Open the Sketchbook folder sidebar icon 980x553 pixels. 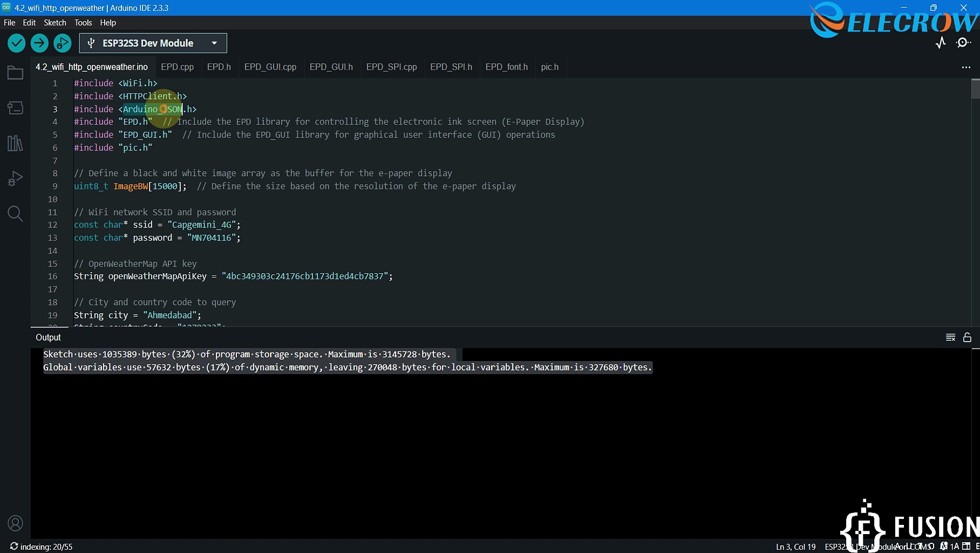pyautogui.click(x=15, y=73)
